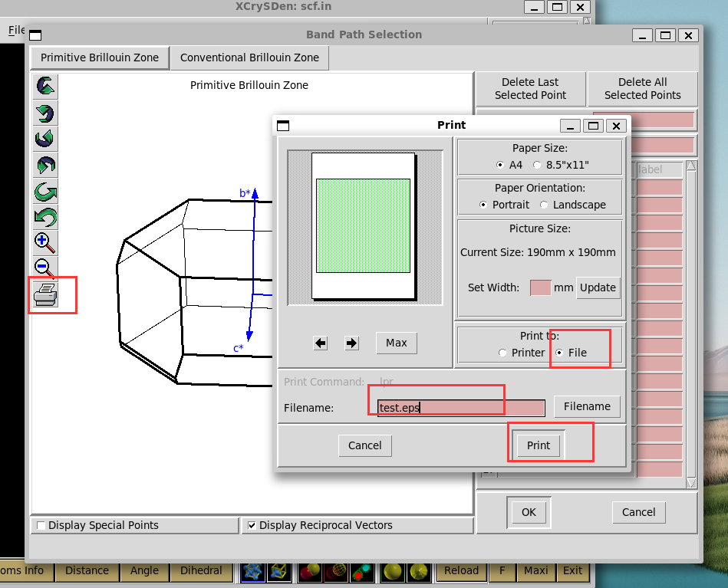Select A4 paper size
Viewport: 728px width, 588px height.
coord(509,165)
